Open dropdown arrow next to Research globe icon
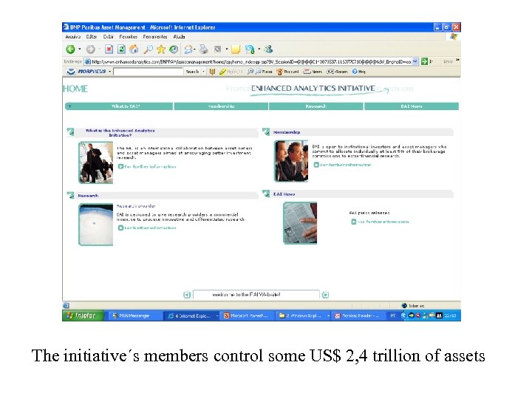The width and height of the screenshot is (532, 399). point(259,50)
